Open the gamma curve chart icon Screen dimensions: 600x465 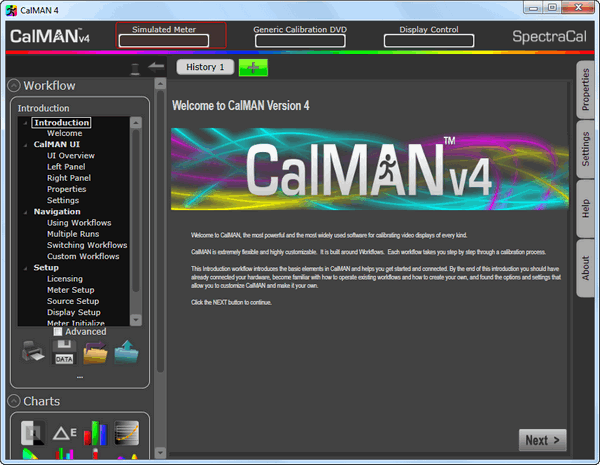[126, 433]
